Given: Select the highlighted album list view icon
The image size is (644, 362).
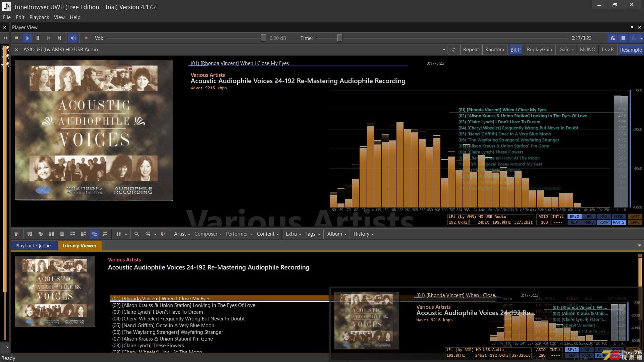Looking at the screenshot, I should point(94,234).
